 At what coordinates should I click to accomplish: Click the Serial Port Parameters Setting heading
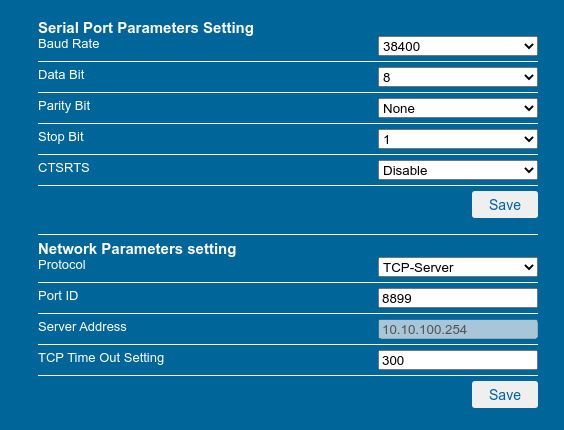tap(146, 28)
